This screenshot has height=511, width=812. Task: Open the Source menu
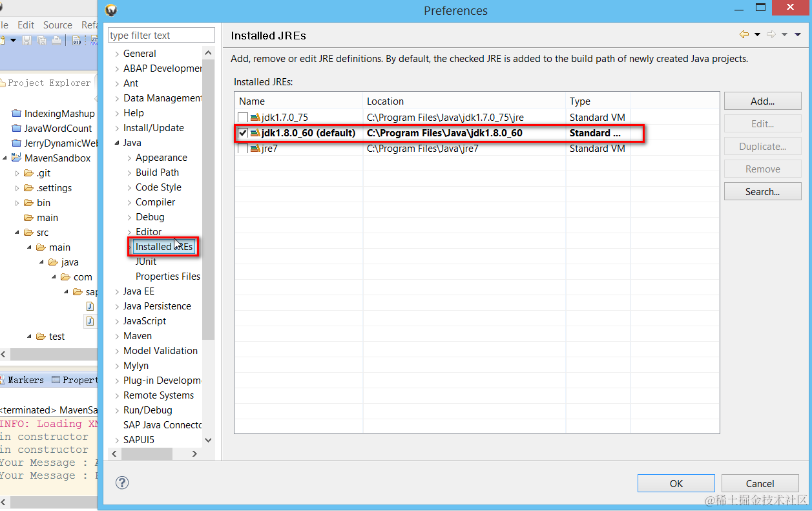(x=57, y=25)
